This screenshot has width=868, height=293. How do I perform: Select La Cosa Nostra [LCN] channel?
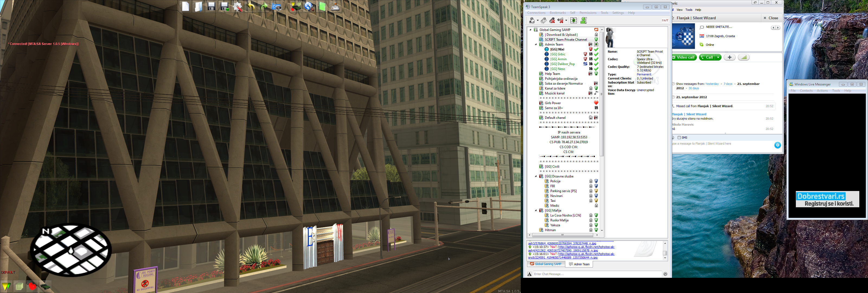[x=565, y=215]
